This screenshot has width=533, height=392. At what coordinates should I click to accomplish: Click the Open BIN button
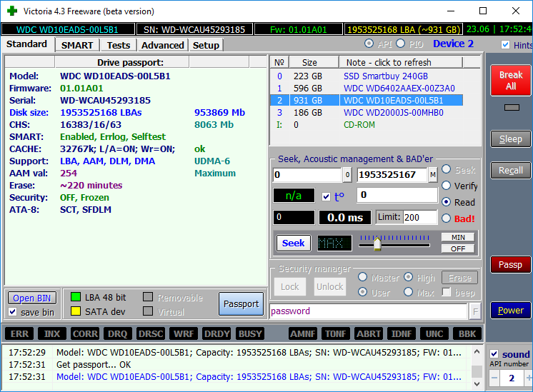[32, 298]
